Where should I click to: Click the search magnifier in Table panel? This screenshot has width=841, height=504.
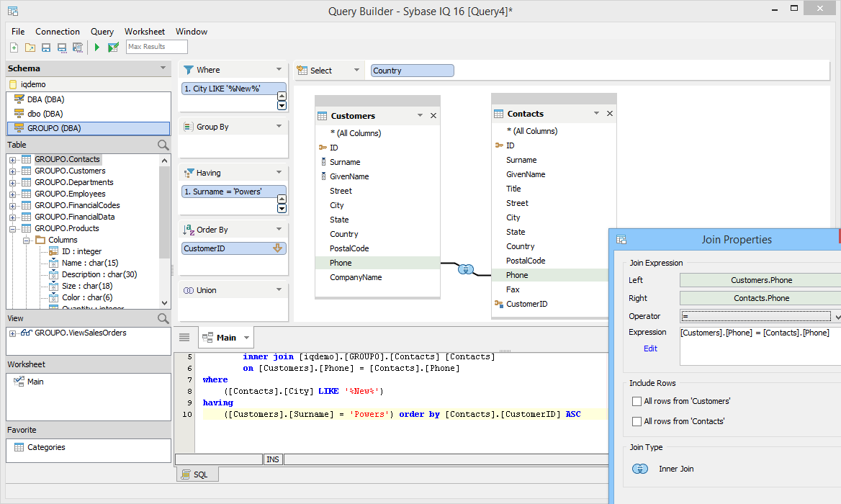tap(163, 145)
